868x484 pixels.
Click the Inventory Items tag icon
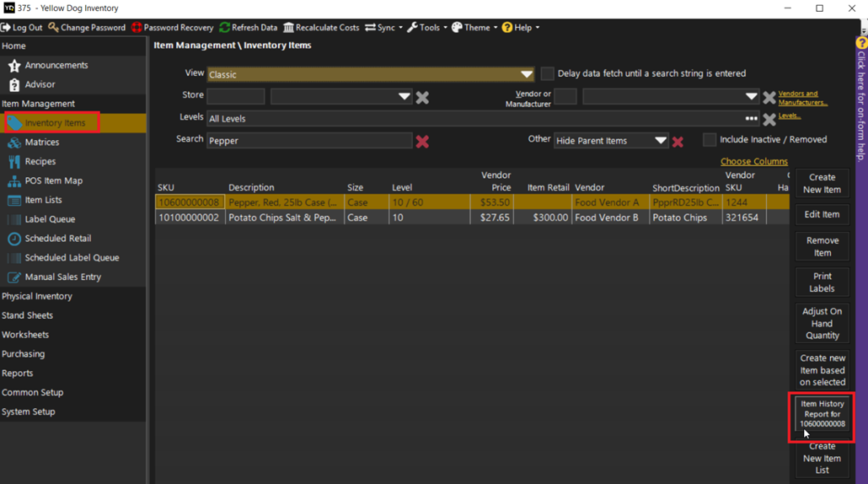click(x=14, y=123)
